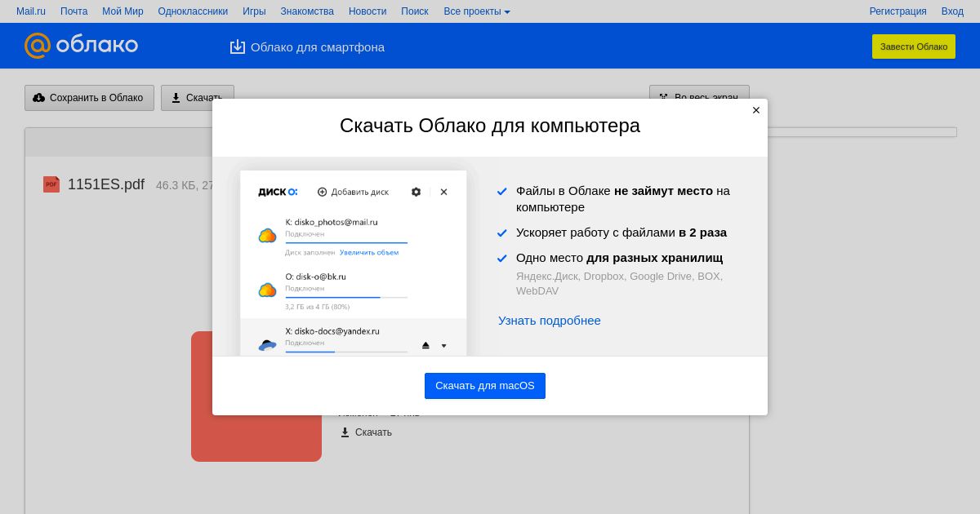Click the ДИСК О: logo in preview
980x514 pixels.
[x=278, y=192]
